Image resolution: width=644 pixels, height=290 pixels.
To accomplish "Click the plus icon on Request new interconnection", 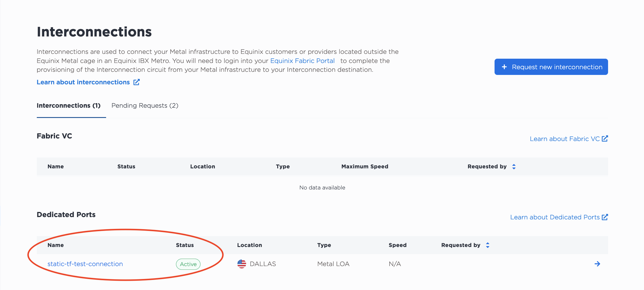I will pyautogui.click(x=504, y=67).
